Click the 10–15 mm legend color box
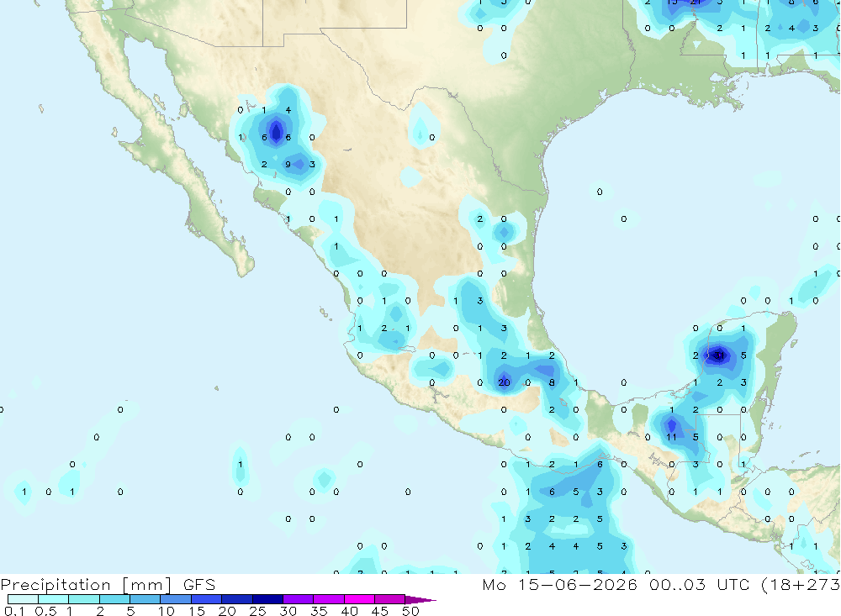Viewport: 841px width, 616px height. pyautogui.click(x=176, y=599)
